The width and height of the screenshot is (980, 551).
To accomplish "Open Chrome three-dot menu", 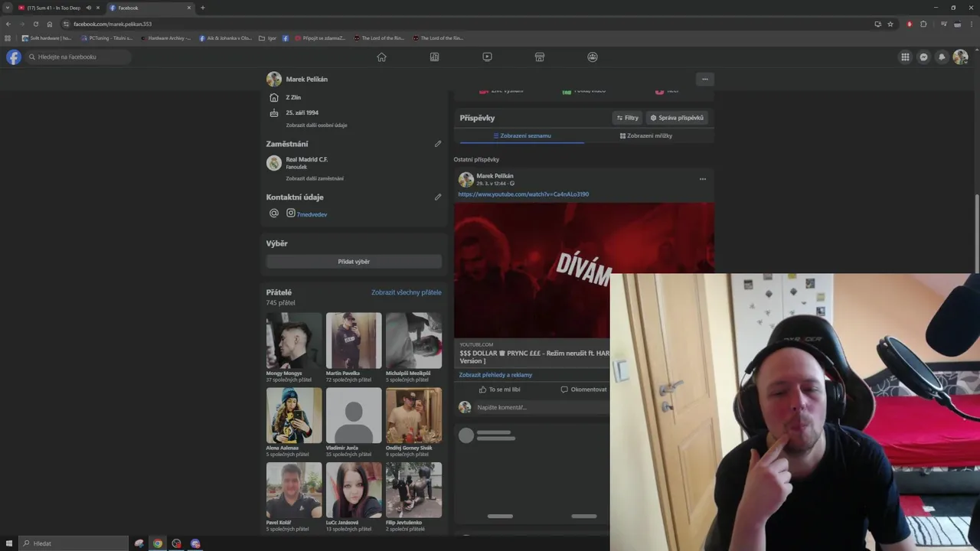I will pyautogui.click(x=972, y=24).
